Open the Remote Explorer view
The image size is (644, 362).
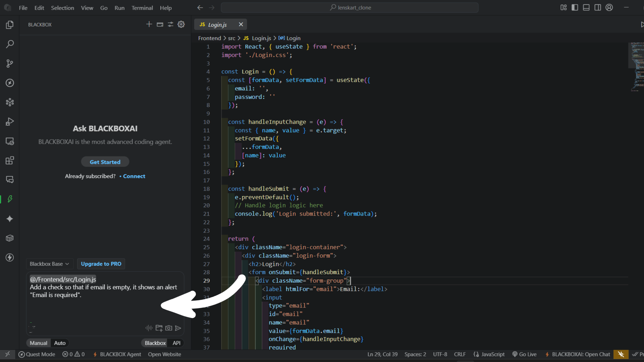[10, 141]
